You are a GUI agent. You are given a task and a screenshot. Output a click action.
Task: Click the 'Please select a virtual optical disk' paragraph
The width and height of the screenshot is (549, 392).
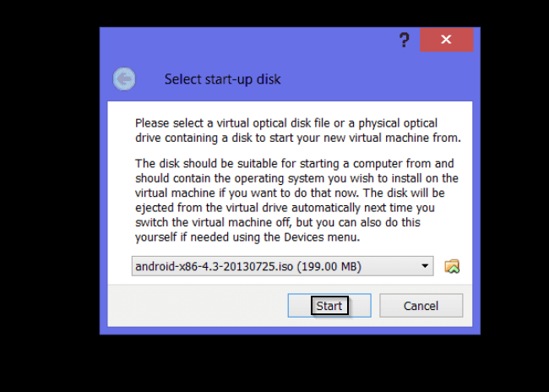coord(298,130)
